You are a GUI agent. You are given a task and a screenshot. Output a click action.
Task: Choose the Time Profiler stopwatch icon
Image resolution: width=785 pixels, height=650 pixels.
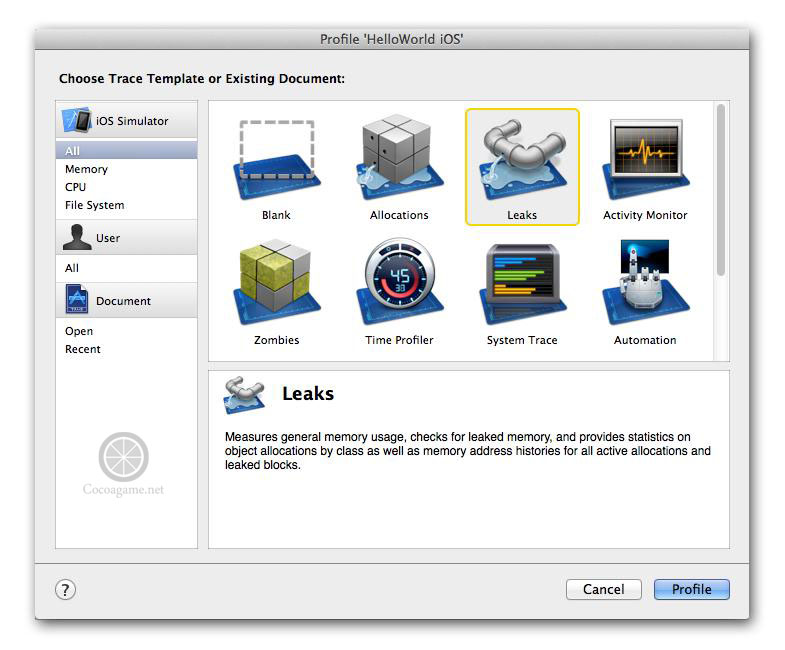click(399, 281)
